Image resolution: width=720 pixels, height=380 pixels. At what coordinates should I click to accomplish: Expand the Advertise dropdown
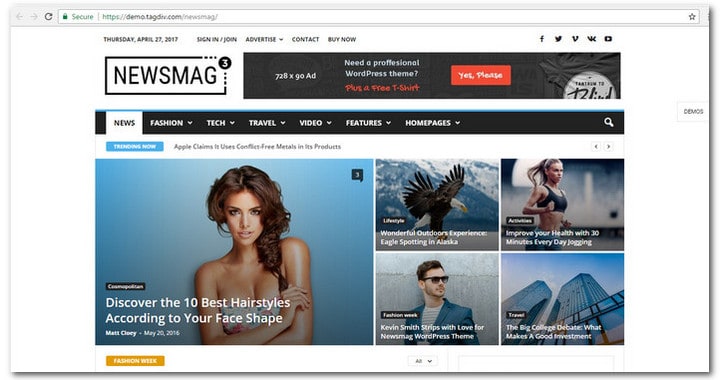point(264,39)
